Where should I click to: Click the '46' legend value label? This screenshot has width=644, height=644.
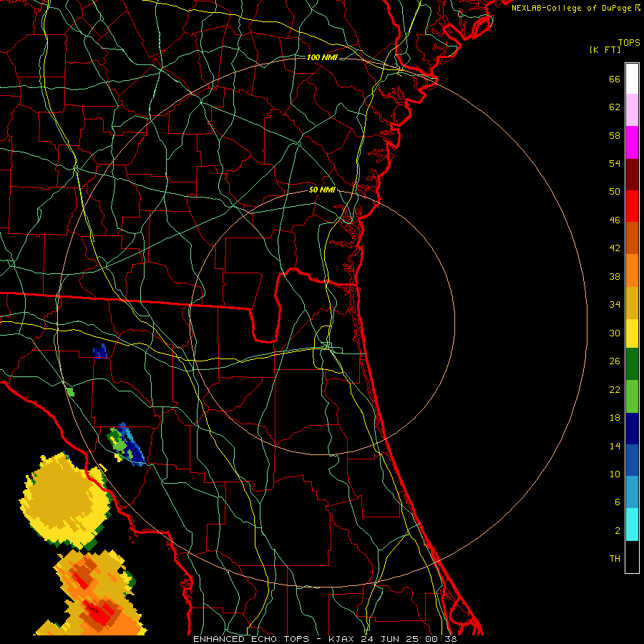(615, 220)
